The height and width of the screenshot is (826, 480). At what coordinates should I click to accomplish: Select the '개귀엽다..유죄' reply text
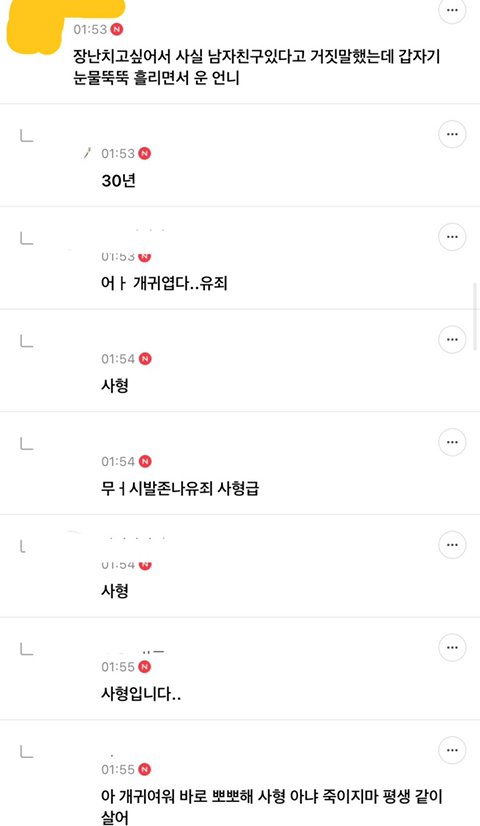click(164, 283)
